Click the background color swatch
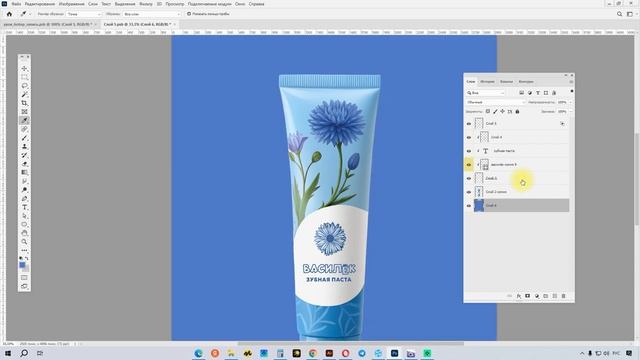Screen dimensions: 640x360 pyautogui.click(x=26, y=268)
